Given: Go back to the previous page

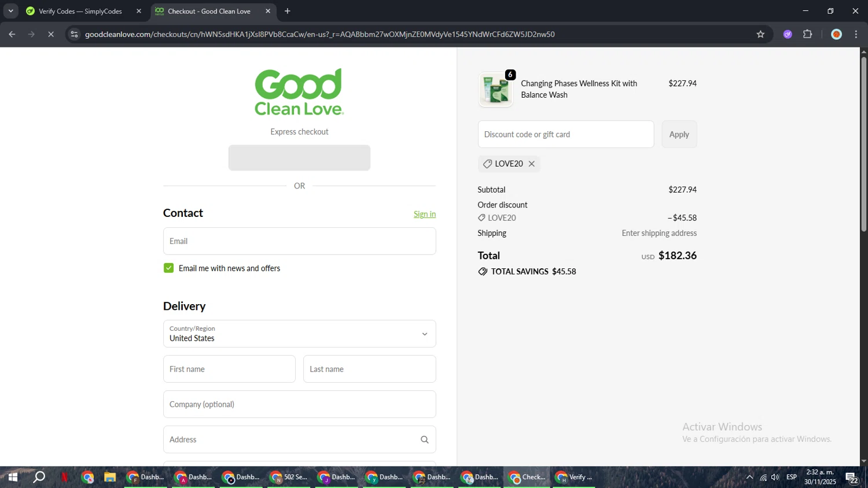Looking at the screenshot, I should click(12, 34).
